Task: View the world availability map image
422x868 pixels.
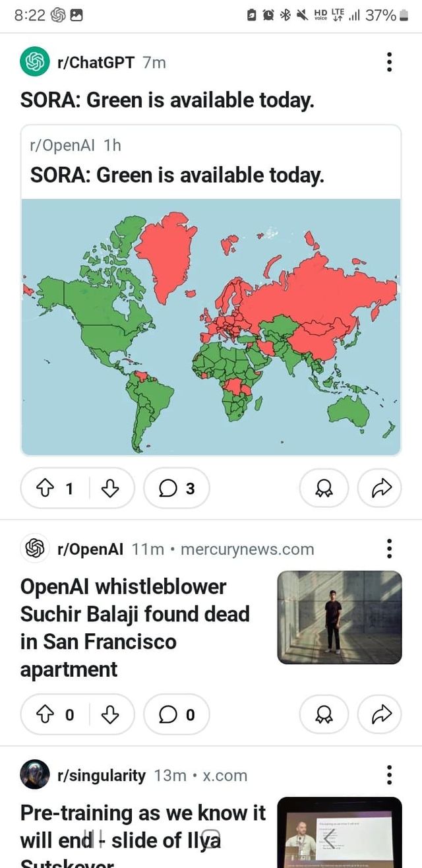Action: (211, 327)
